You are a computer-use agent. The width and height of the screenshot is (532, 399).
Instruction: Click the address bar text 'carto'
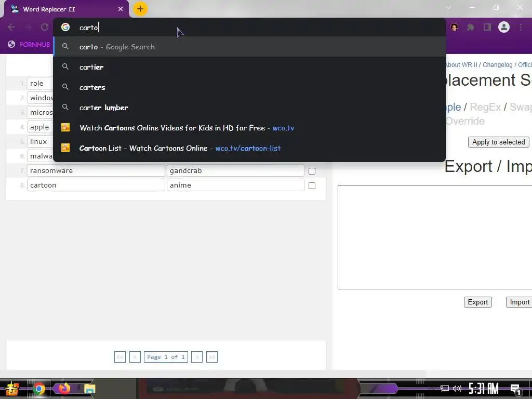click(x=88, y=28)
